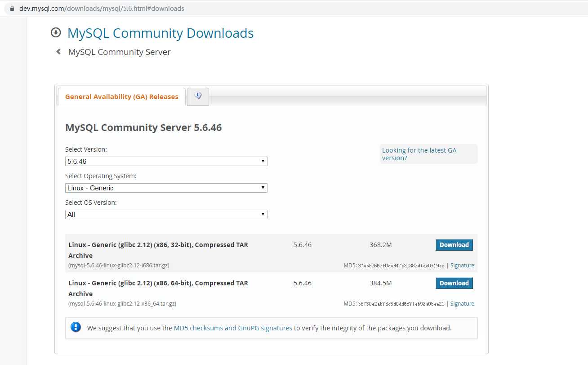Click the back arrow before MySQL Community Server
Screen dimensions: 588x365
58,52
